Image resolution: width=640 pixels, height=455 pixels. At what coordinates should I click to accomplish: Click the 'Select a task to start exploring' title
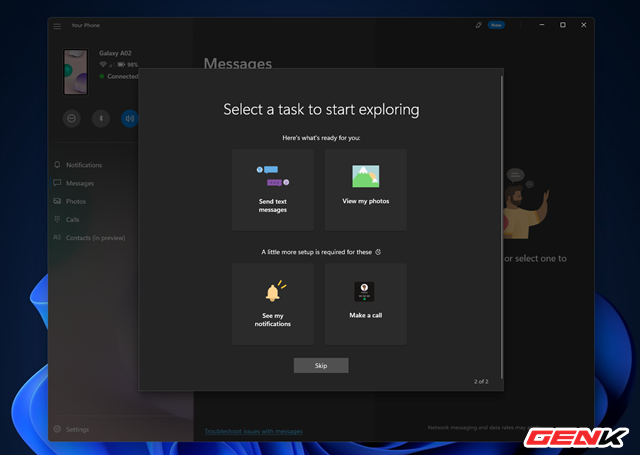coord(321,110)
